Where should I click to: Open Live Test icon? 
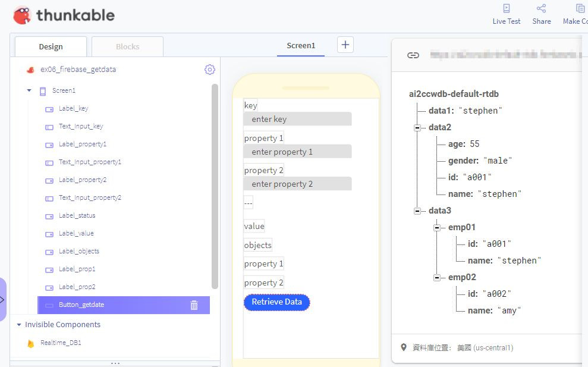[x=506, y=9]
